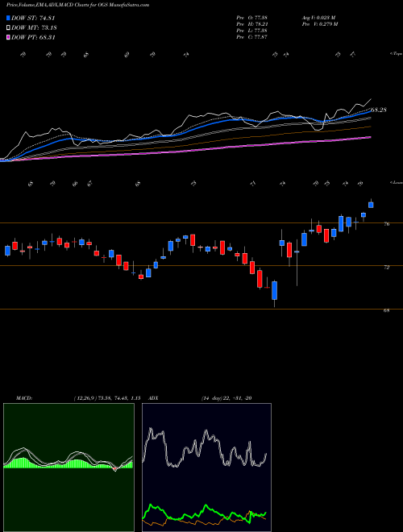Click the Pre O: 77.38 value
403x532 pixels.
[252, 18]
